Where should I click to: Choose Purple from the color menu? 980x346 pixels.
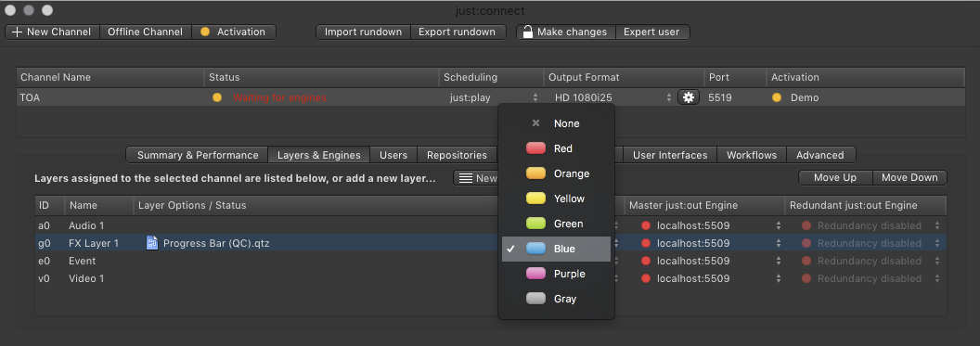pos(556,274)
